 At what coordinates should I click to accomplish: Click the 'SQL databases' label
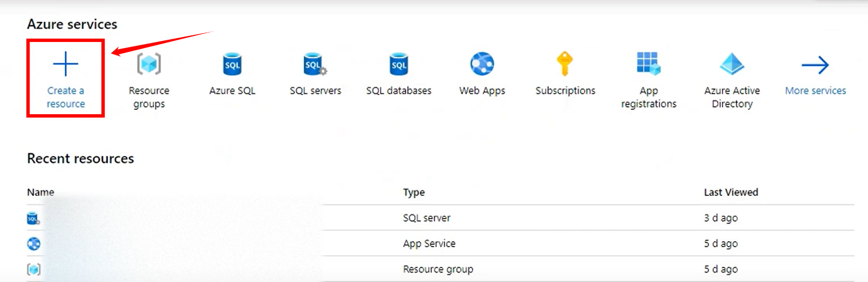(x=399, y=91)
